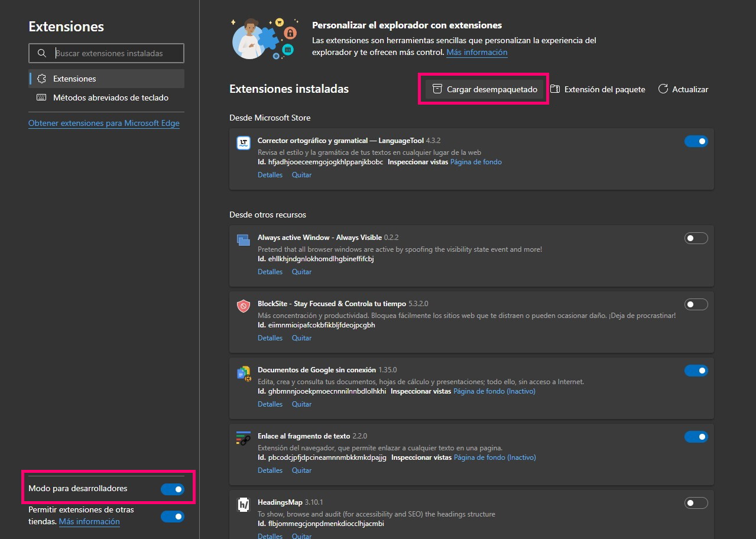Enable the HeadingsMap extension
Viewport: 756px width, 539px height.
pyautogui.click(x=696, y=502)
